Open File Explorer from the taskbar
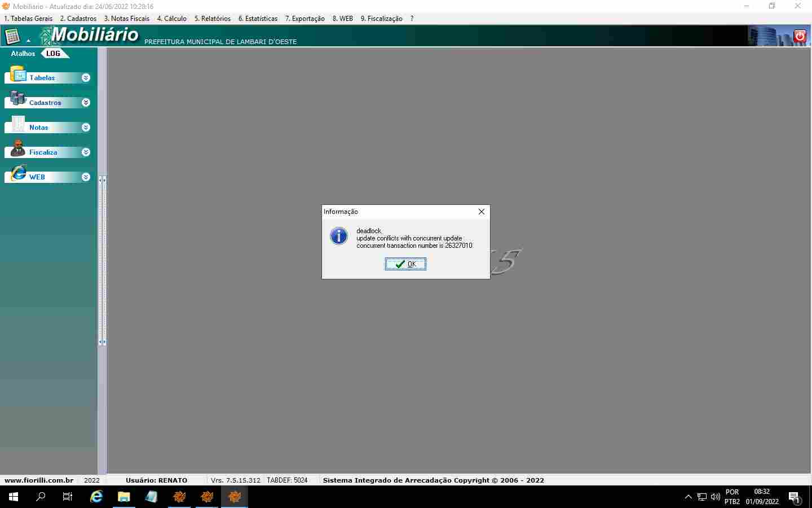Screen dimensions: 812x508 tap(124, 497)
